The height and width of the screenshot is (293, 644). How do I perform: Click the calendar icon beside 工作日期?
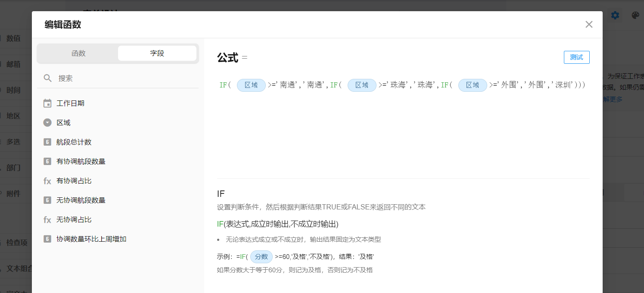click(x=47, y=103)
